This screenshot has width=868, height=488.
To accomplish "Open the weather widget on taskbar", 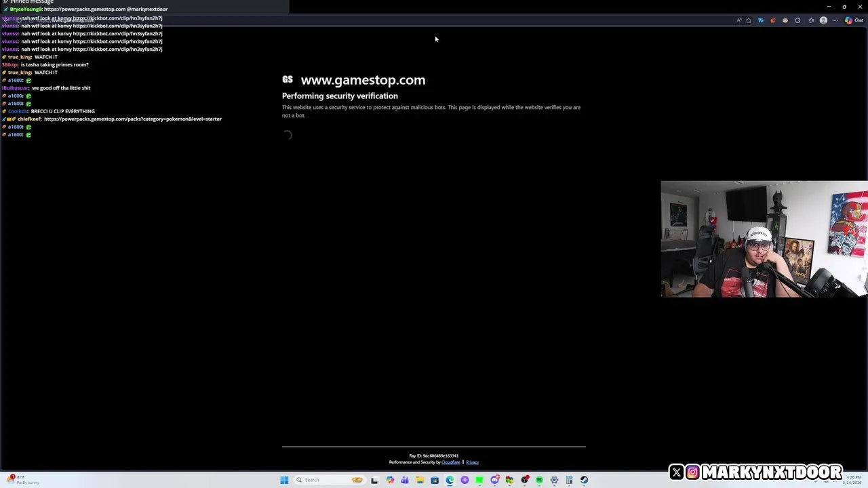I will coord(24,480).
